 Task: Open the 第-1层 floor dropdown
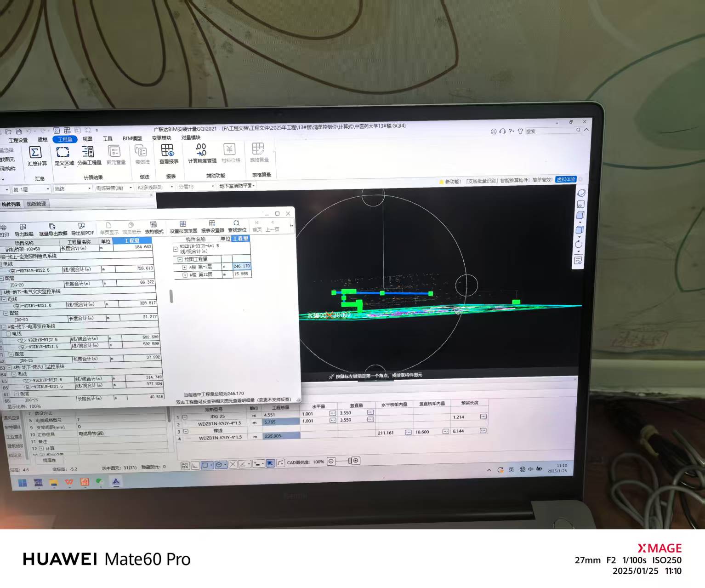tap(31, 189)
